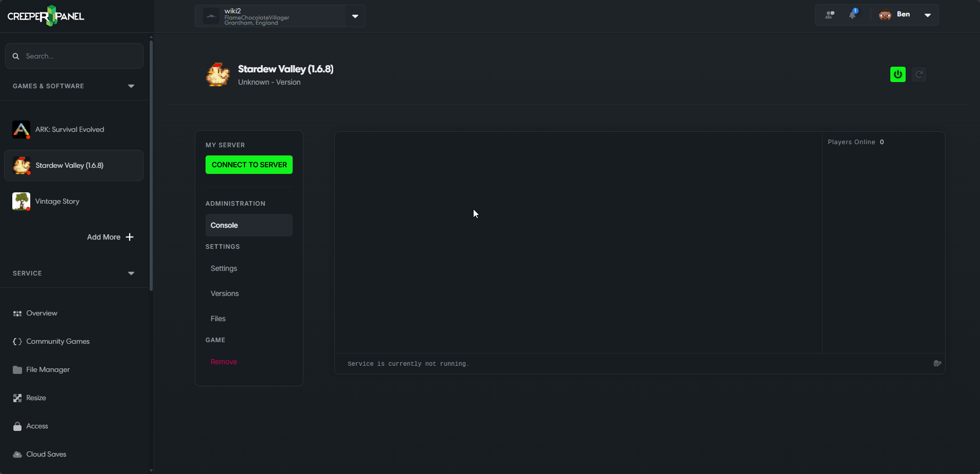Click the Stardew Valley (1.6.8) page title
This screenshot has height=474, width=980.
(x=285, y=69)
